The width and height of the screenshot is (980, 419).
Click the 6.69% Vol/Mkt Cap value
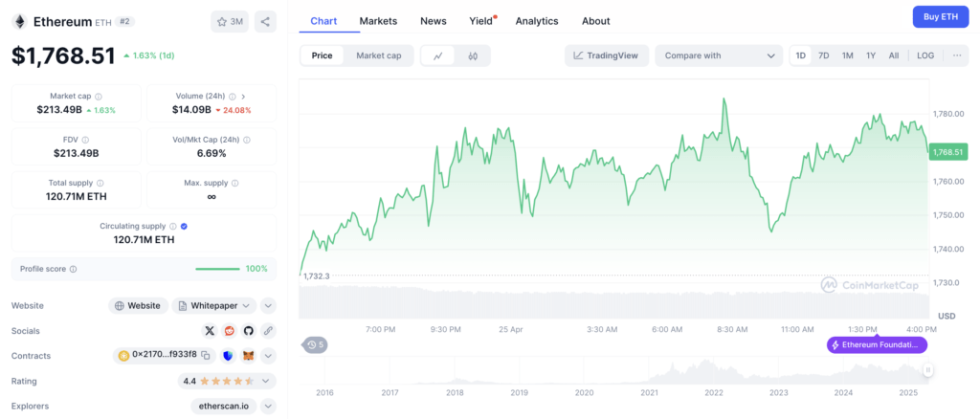(x=212, y=153)
